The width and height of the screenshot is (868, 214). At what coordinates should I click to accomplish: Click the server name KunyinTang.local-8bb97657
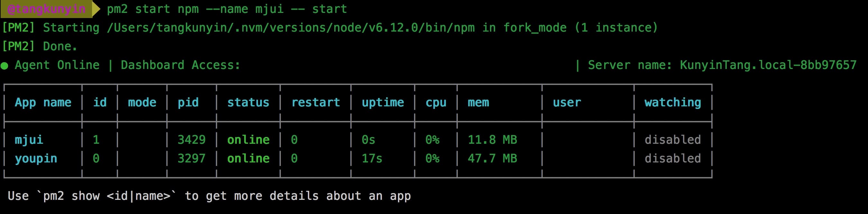768,65
